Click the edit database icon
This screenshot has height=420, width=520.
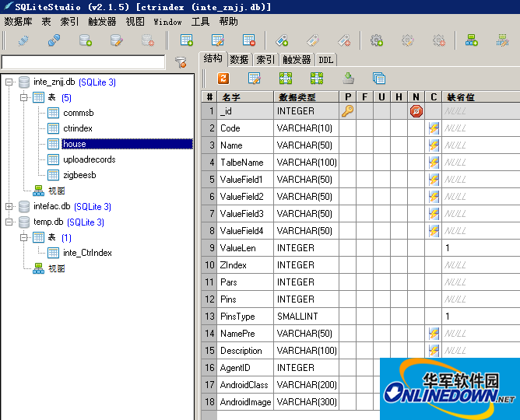(x=117, y=40)
